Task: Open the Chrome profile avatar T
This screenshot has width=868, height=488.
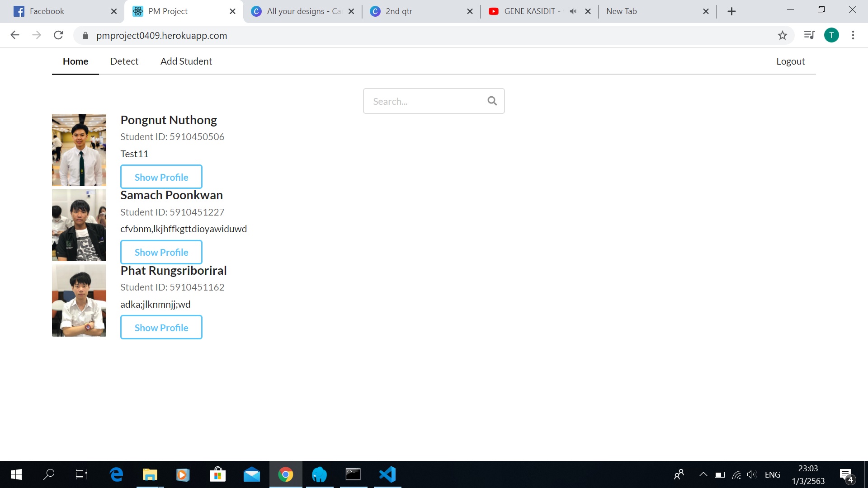Action: click(831, 35)
